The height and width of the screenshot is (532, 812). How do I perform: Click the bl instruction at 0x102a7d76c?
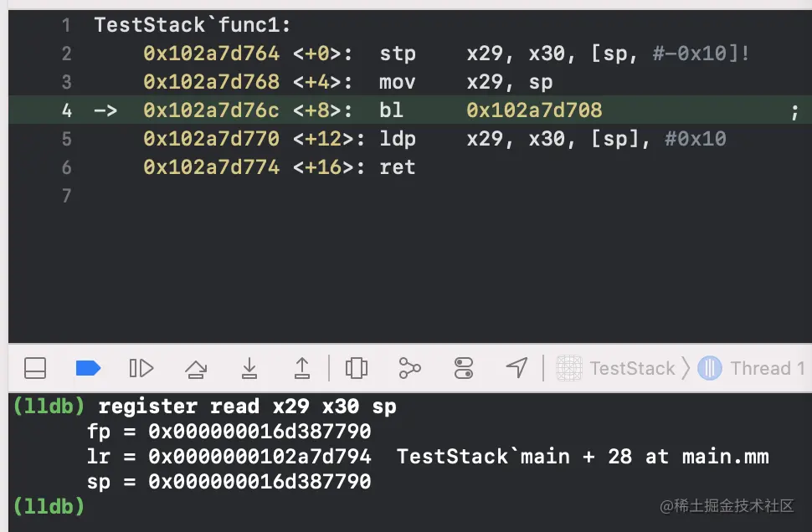(x=391, y=110)
